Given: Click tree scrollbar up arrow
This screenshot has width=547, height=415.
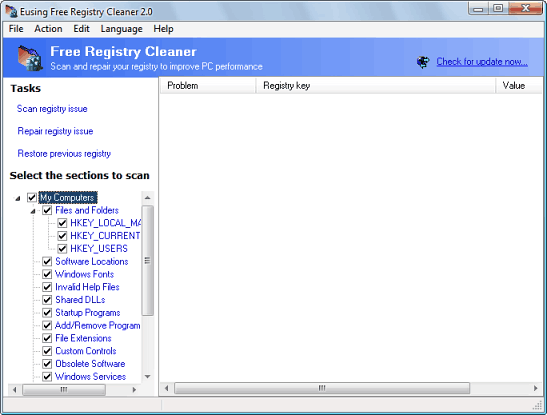Looking at the screenshot, I should coord(148,198).
